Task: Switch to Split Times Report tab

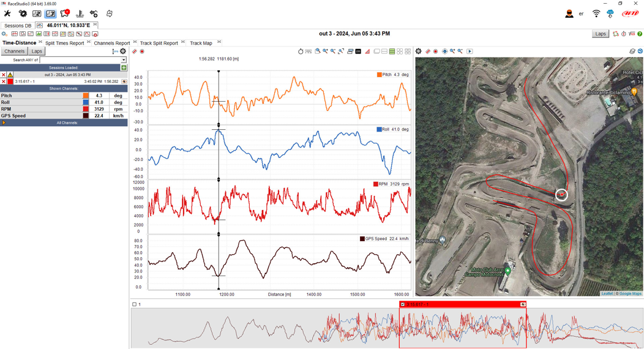Action: 64,43
